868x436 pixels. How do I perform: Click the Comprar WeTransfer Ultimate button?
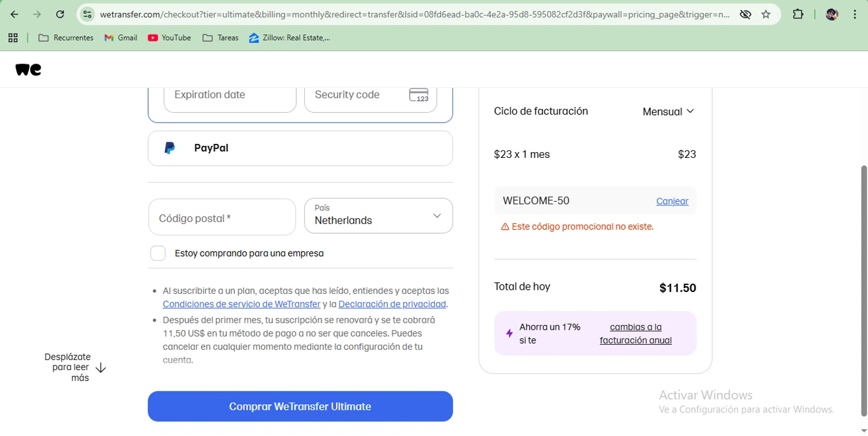300,407
